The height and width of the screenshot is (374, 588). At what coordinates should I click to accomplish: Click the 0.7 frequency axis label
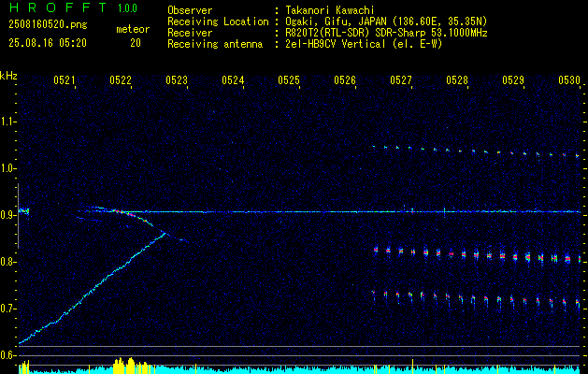[7, 309]
